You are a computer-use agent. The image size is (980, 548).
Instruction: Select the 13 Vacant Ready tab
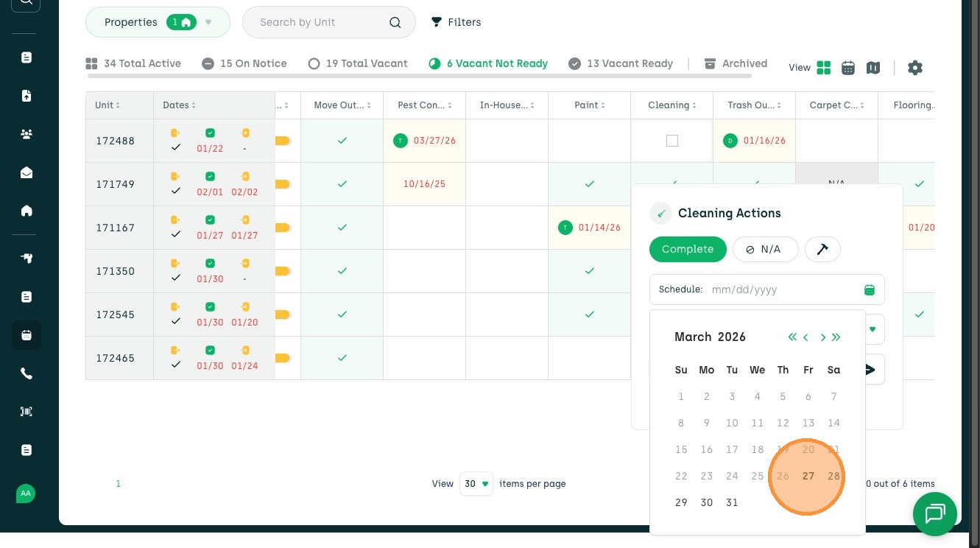pyautogui.click(x=621, y=63)
